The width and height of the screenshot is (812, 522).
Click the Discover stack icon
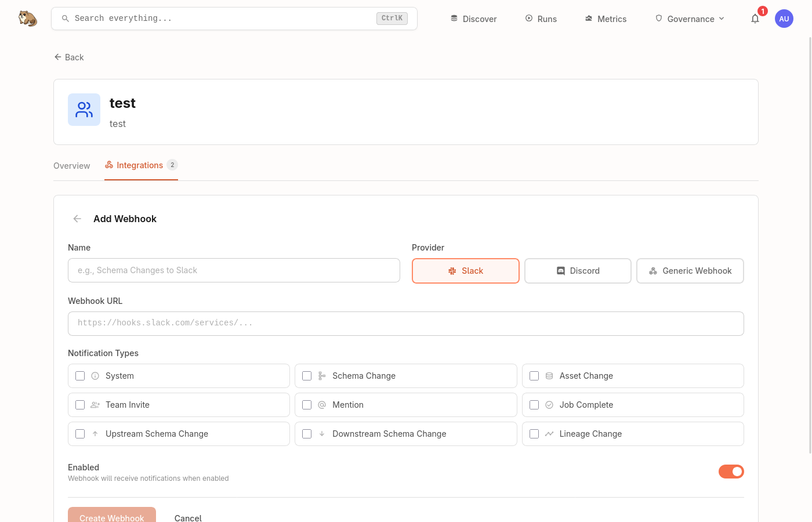click(x=454, y=18)
